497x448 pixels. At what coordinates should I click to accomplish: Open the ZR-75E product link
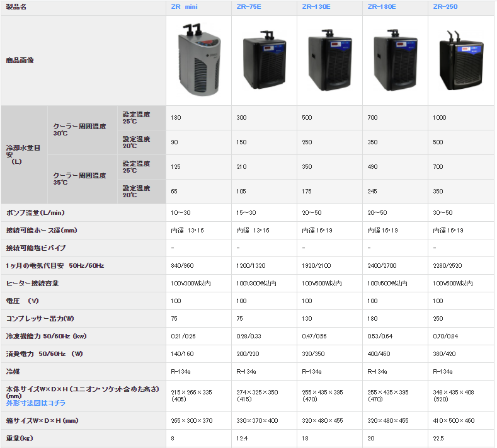point(248,8)
